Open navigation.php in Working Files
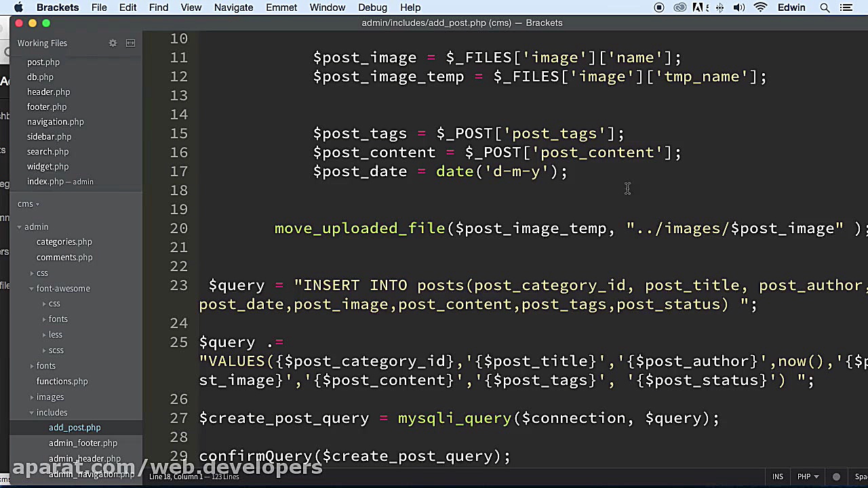The height and width of the screenshot is (488, 868). click(56, 122)
